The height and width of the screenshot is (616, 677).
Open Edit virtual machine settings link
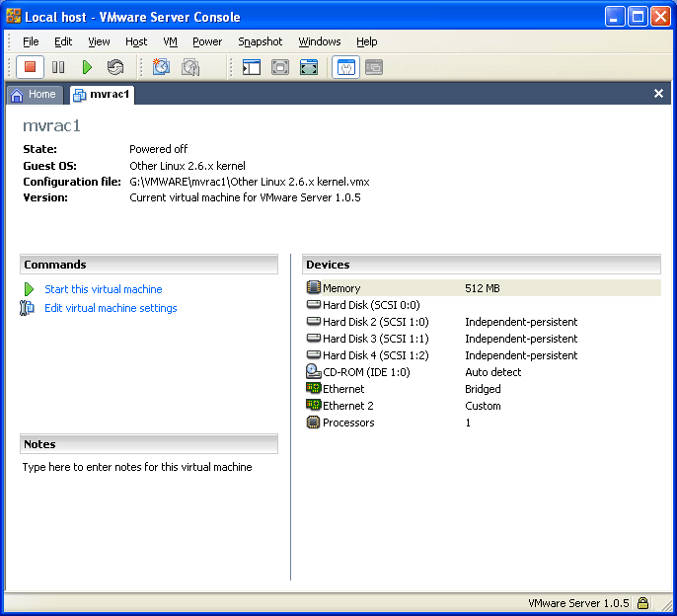111,308
